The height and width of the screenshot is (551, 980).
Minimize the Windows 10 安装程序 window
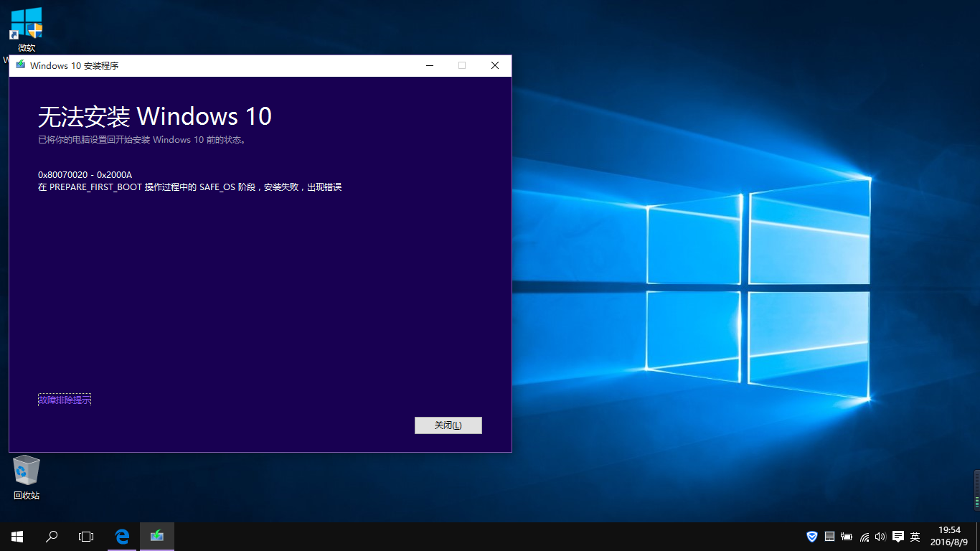pos(430,65)
